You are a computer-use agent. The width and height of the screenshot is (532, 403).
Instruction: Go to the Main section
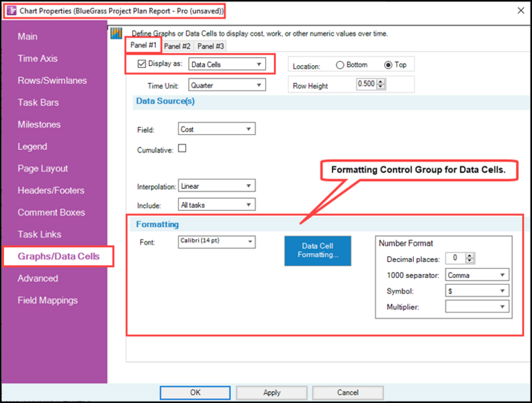point(28,36)
